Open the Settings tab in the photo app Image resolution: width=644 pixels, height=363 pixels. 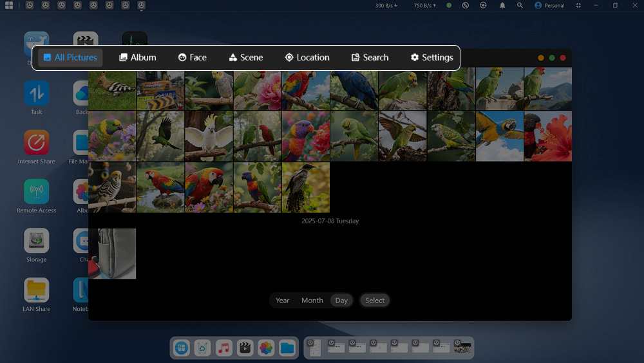(431, 57)
